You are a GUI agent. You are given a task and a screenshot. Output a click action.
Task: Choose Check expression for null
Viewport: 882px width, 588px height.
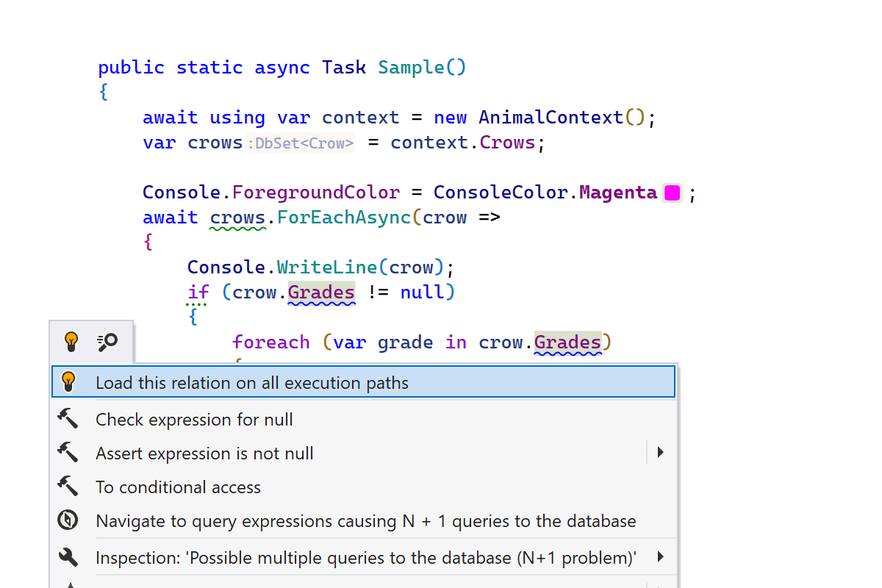[194, 420]
